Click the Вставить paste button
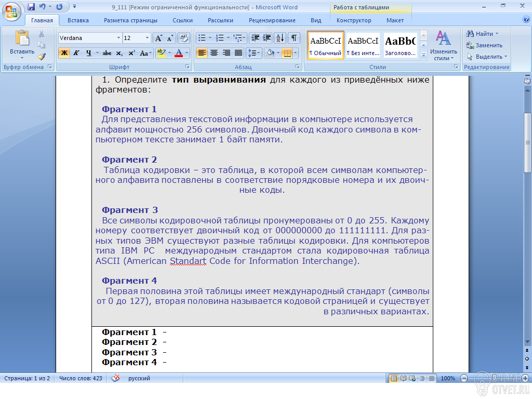 (22, 44)
